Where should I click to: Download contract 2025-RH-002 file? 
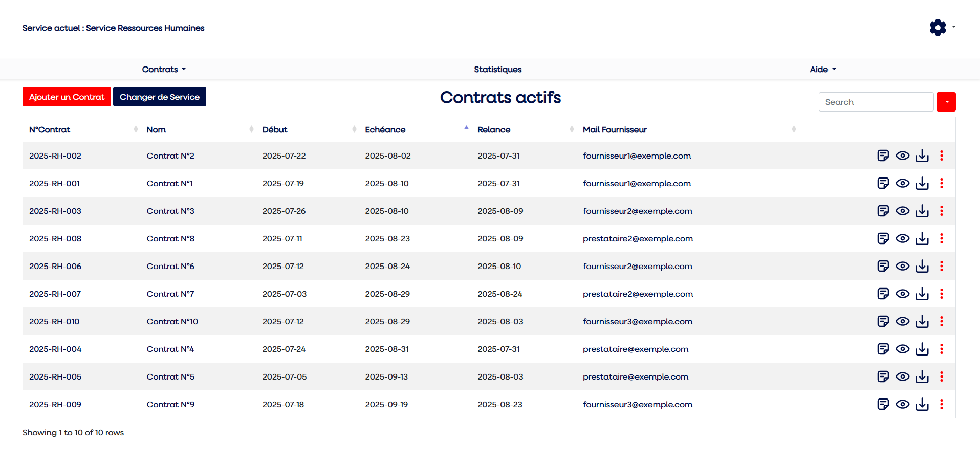click(x=922, y=156)
